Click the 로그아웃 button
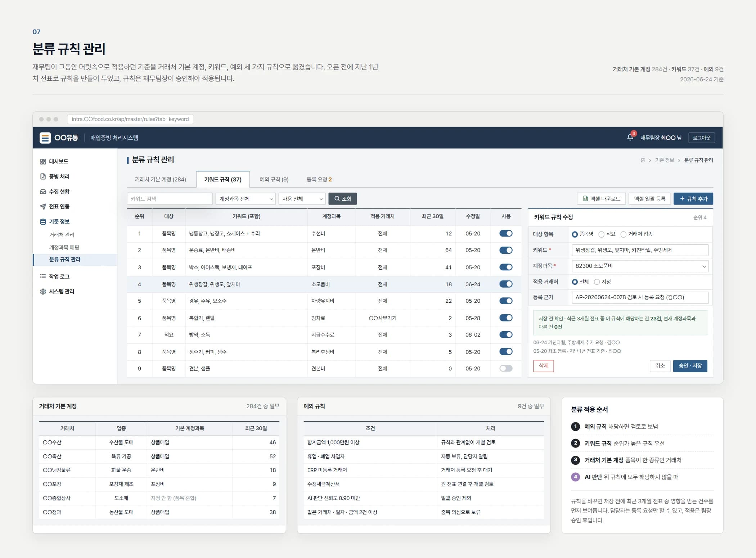This screenshot has width=756, height=558. [x=702, y=138]
